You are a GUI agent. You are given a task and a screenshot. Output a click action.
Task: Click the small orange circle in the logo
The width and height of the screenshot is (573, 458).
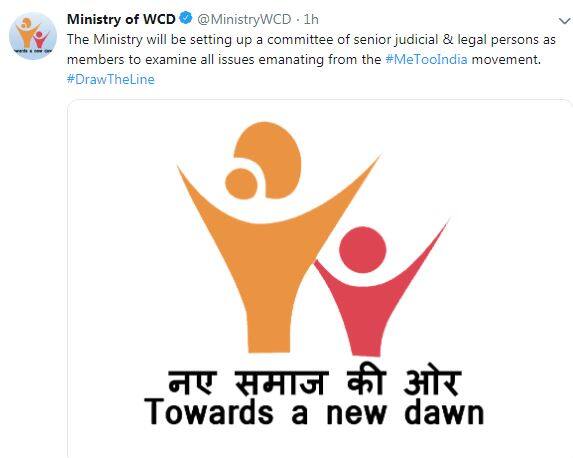241,184
